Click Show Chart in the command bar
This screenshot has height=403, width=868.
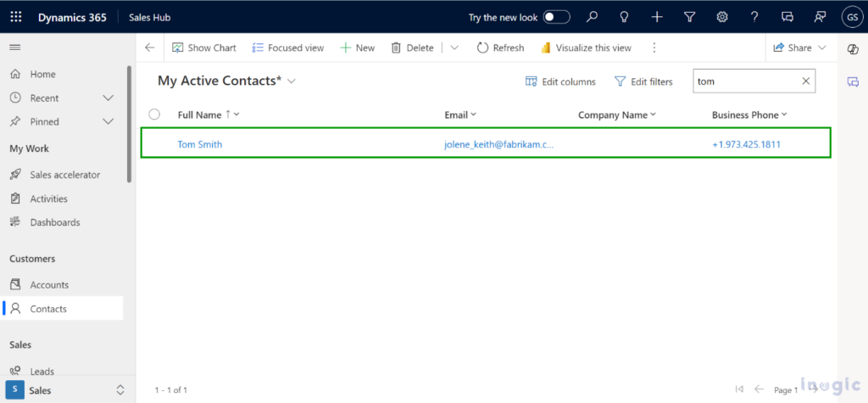click(x=203, y=48)
